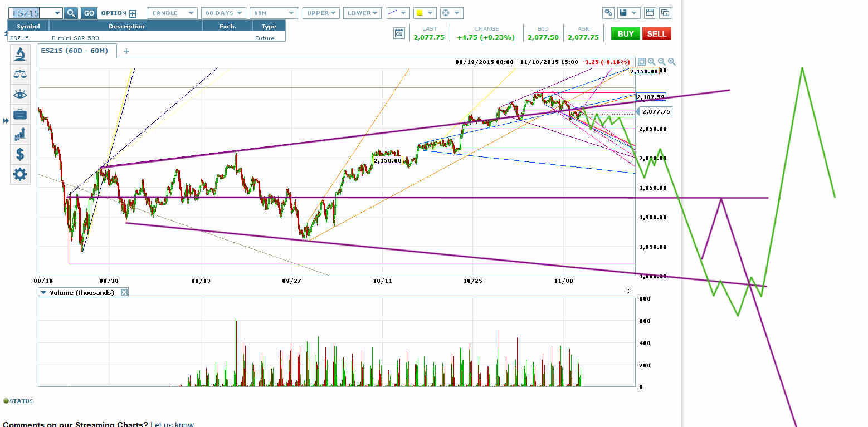The width and height of the screenshot is (868, 427).
Task: Click the Future type cell
Action: point(265,38)
